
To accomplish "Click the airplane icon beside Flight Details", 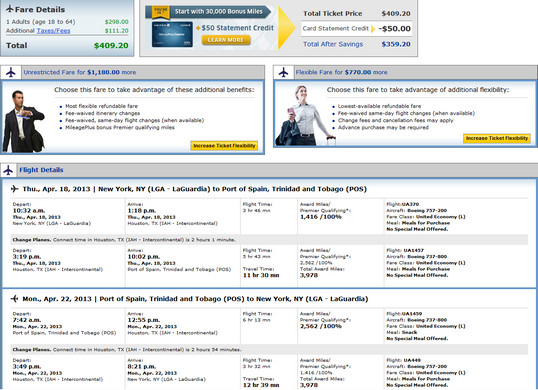I will 9,170.
